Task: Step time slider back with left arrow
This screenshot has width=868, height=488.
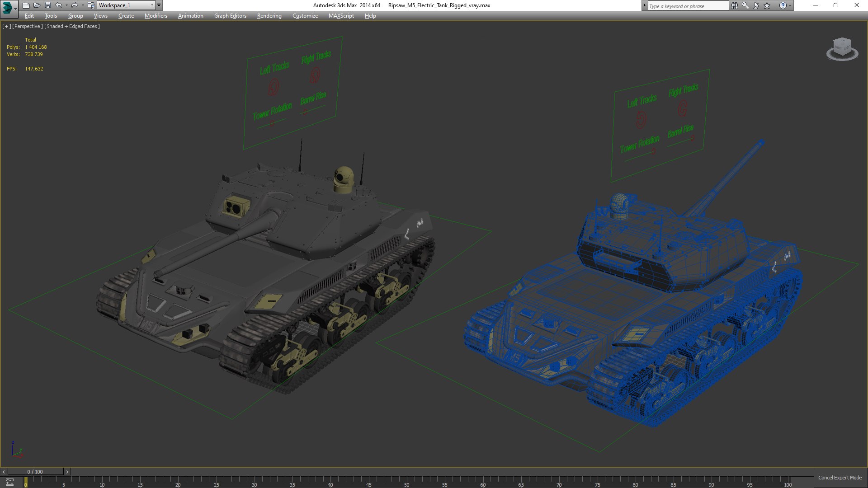Action: (4, 472)
